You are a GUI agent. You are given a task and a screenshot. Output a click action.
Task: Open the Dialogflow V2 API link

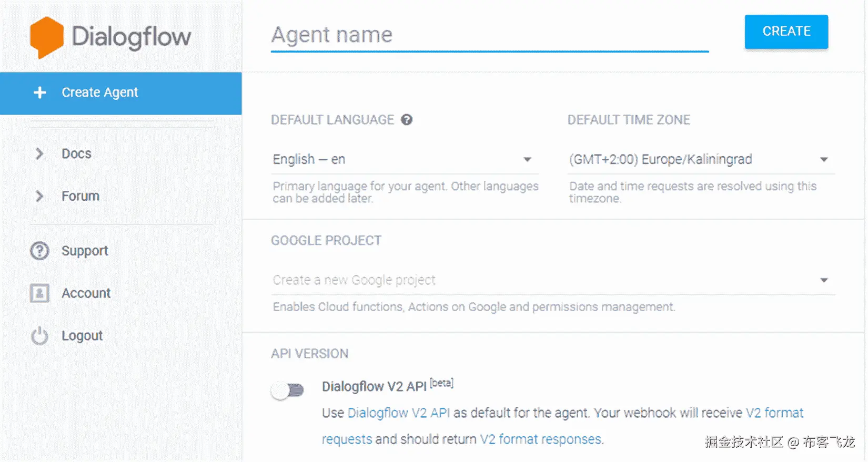pyautogui.click(x=399, y=413)
